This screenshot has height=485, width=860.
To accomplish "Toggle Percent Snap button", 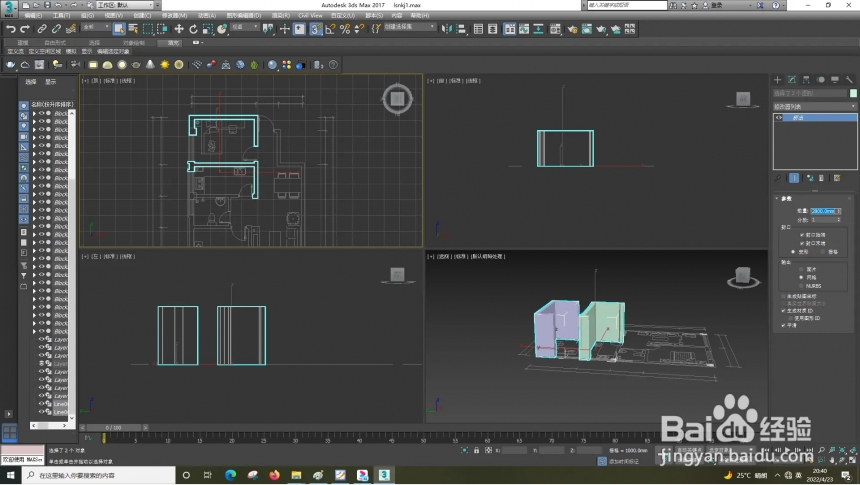I will 344,29.
